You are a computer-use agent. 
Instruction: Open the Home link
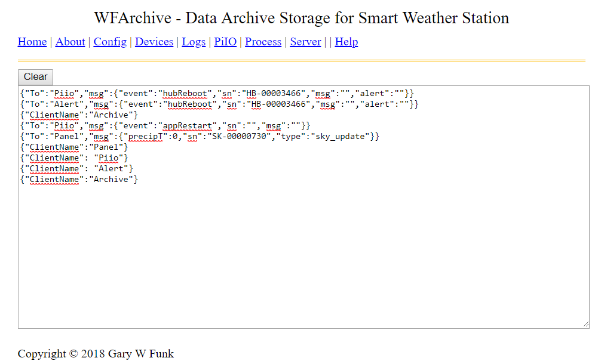pos(32,42)
